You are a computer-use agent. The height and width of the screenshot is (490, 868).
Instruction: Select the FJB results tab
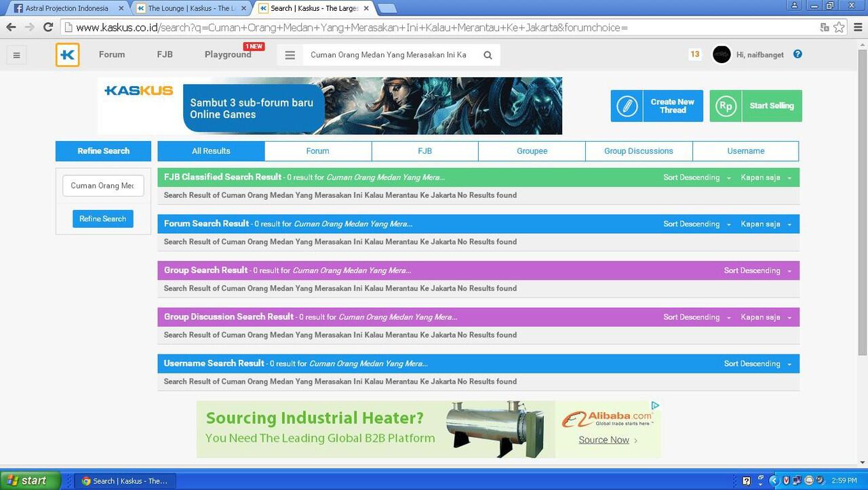(425, 151)
